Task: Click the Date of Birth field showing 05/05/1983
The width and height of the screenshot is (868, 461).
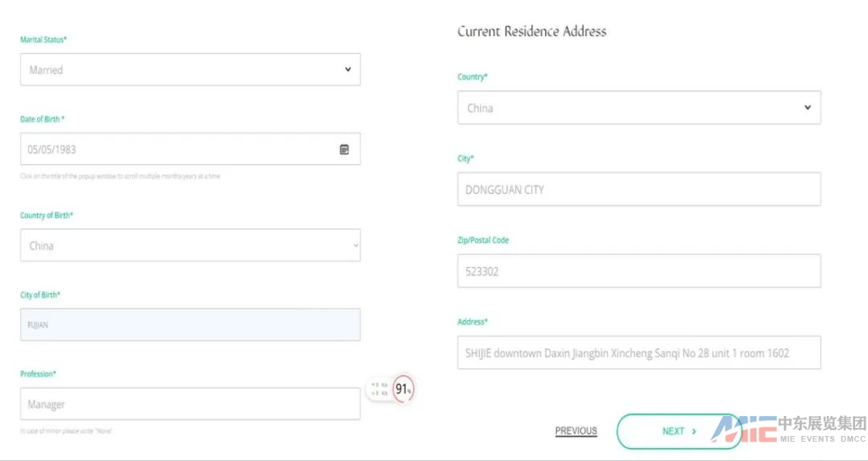Action: [177, 150]
